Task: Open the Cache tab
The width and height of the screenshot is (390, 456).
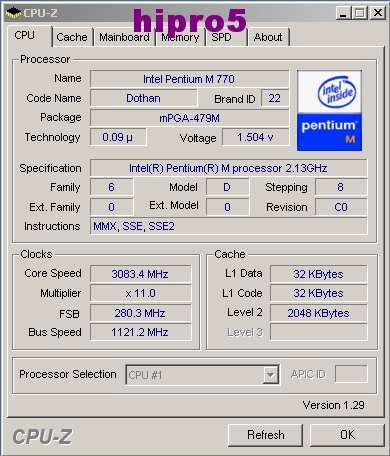Action: 72,37
